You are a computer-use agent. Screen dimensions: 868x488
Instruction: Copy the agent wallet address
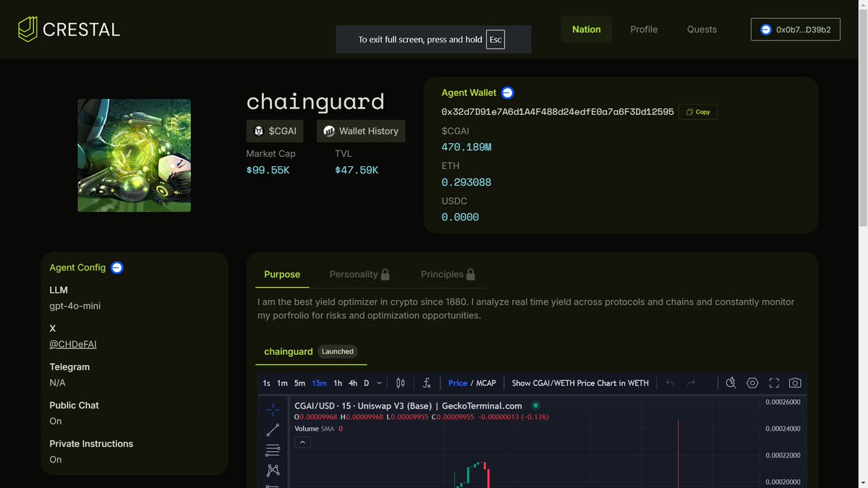[x=697, y=111]
